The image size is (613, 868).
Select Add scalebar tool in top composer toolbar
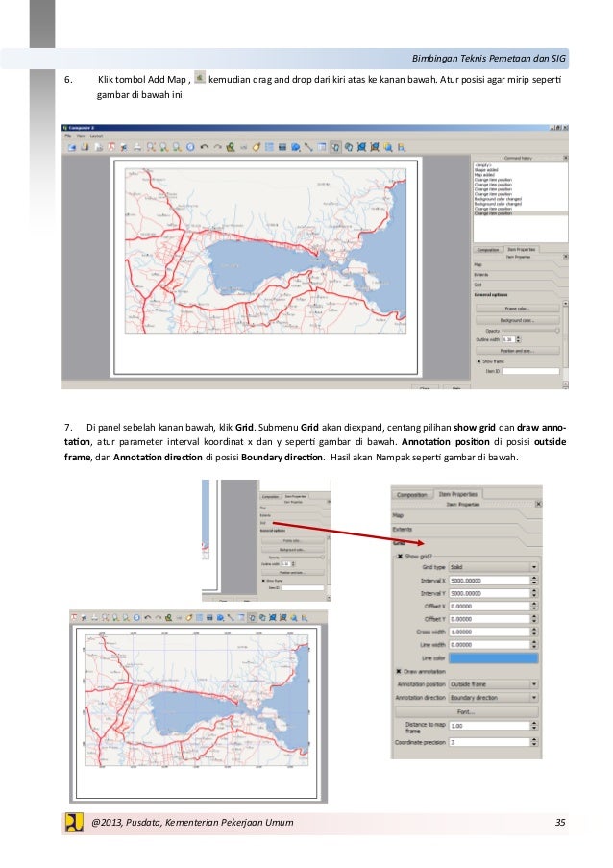282,147
